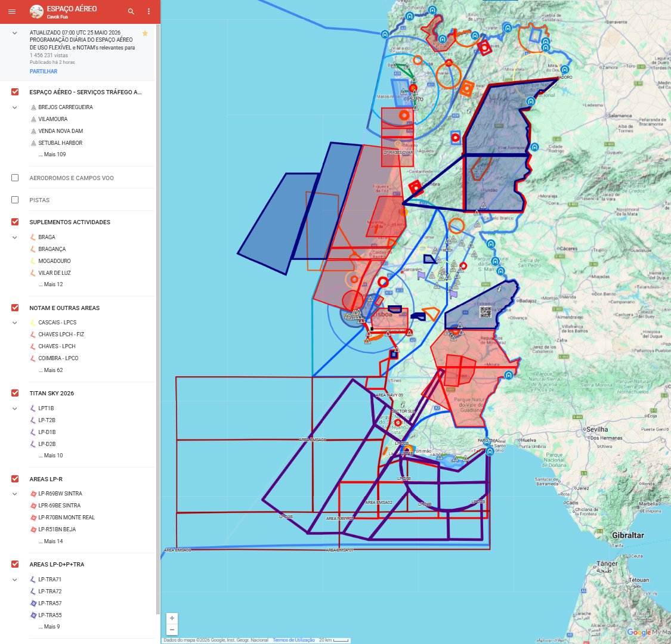The height and width of the screenshot is (644, 671).
Task: Click the info marker near Vila Real on map
Action: pos(469,111)
